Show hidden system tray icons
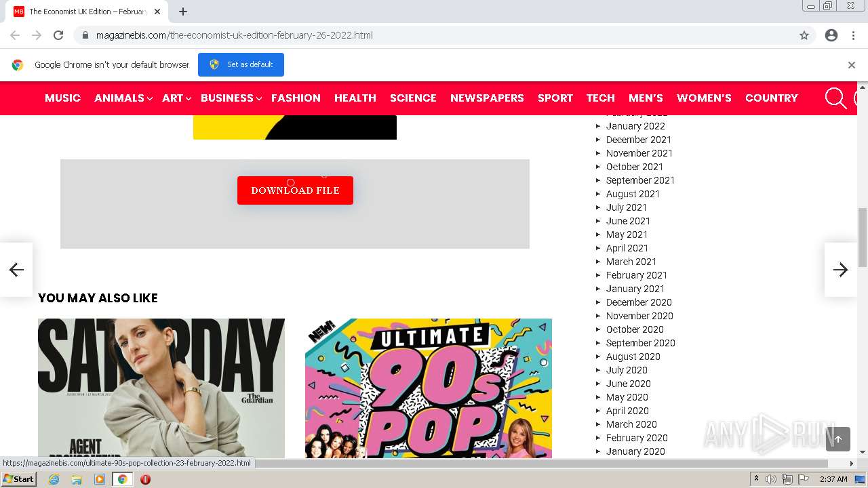The width and height of the screenshot is (868, 488). [756, 479]
